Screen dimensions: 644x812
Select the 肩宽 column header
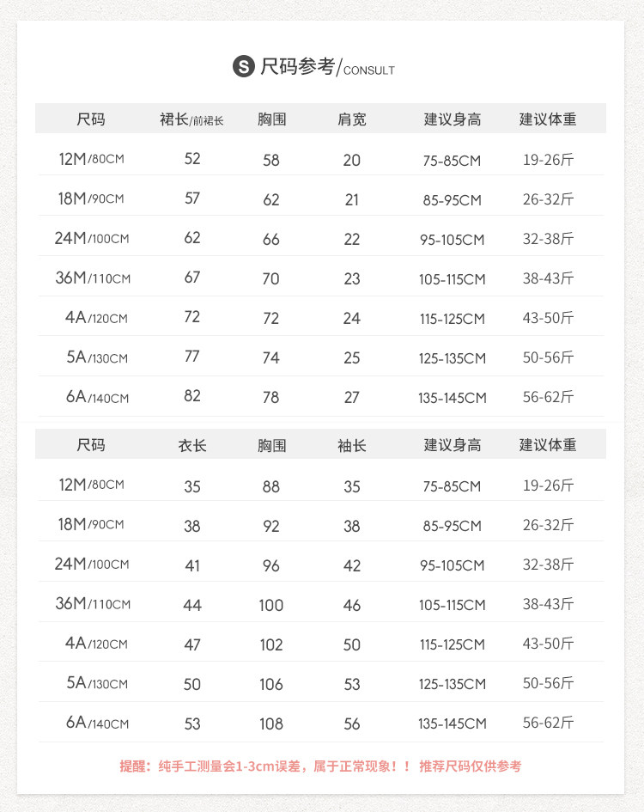[352, 119]
